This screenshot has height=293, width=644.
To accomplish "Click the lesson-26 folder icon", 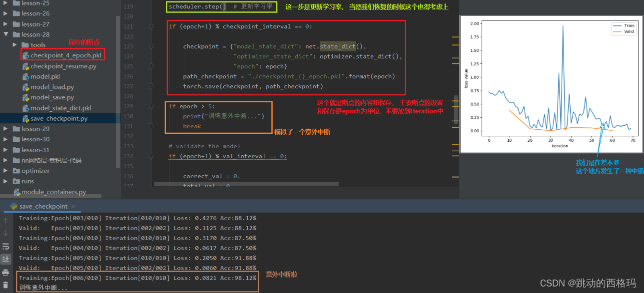I will (16, 13).
